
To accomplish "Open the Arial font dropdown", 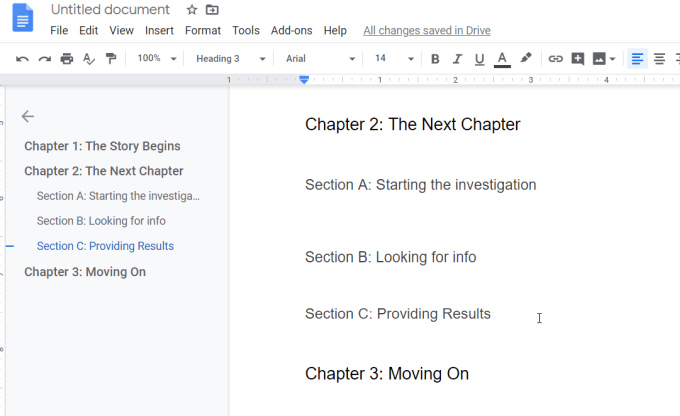I will tap(320, 59).
